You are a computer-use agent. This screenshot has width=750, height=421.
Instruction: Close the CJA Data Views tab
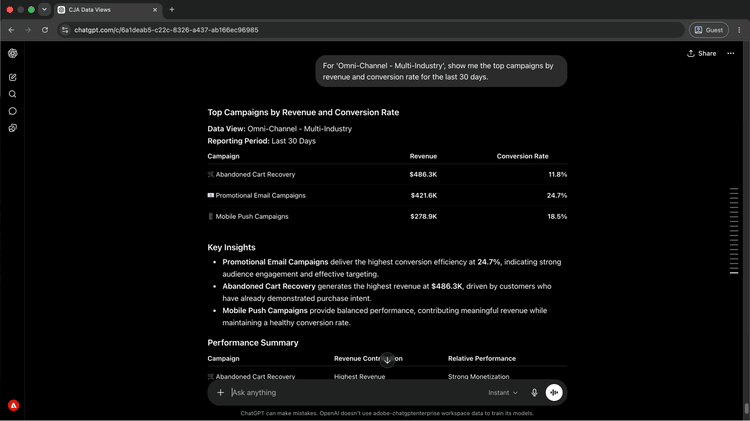point(154,10)
